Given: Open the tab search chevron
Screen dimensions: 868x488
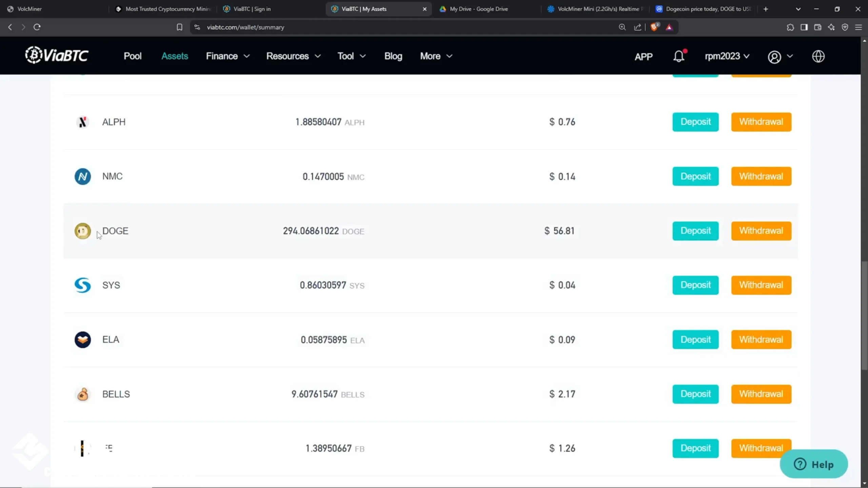Looking at the screenshot, I should tap(798, 9).
